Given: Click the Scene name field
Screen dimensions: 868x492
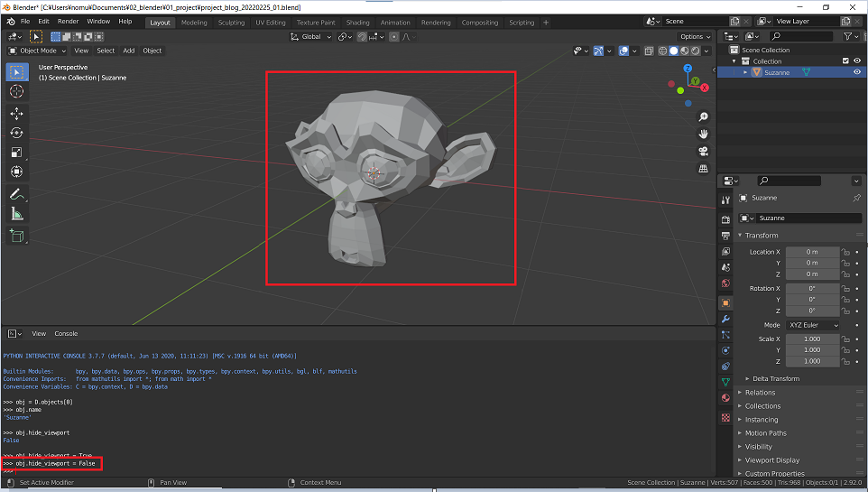Looking at the screenshot, I should 696,22.
